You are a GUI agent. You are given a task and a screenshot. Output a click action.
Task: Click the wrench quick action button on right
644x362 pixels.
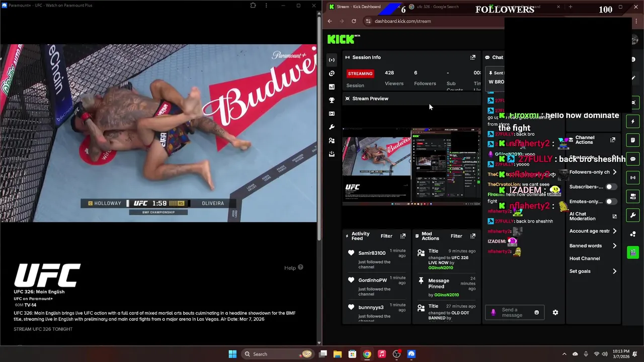tap(633, 215)
